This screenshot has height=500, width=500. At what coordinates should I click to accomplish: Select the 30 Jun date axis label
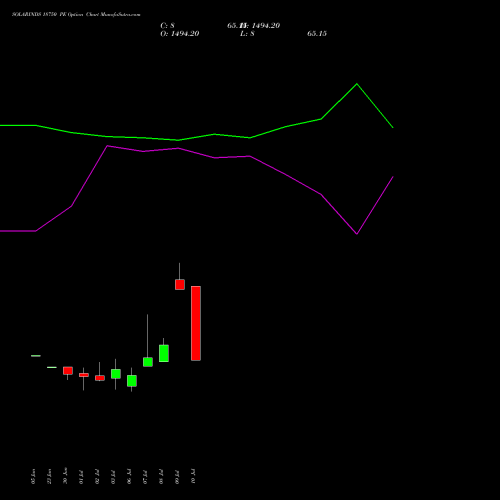tap(65, 476)
